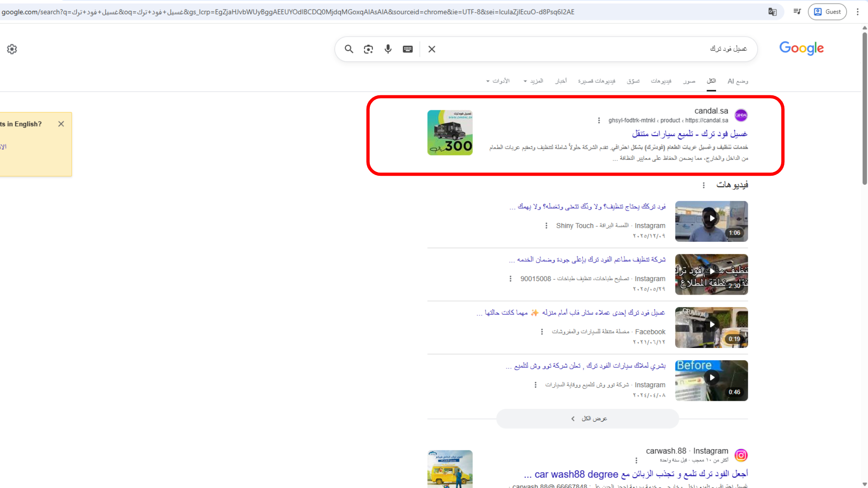Open Instagram icon next to carwash.88 result
The image size is (868, 488).
click(741, 455)
